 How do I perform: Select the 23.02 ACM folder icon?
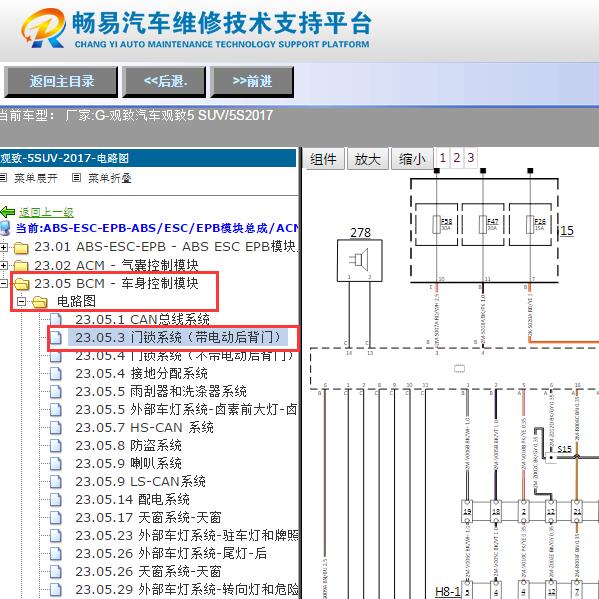(x=21, y=265)
